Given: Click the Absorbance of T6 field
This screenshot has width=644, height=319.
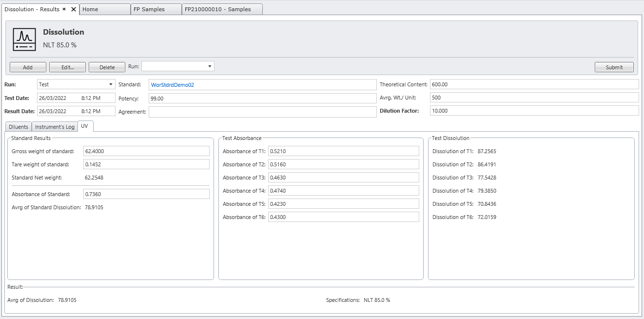Looking at the screenshot, I should click(343, 217).
